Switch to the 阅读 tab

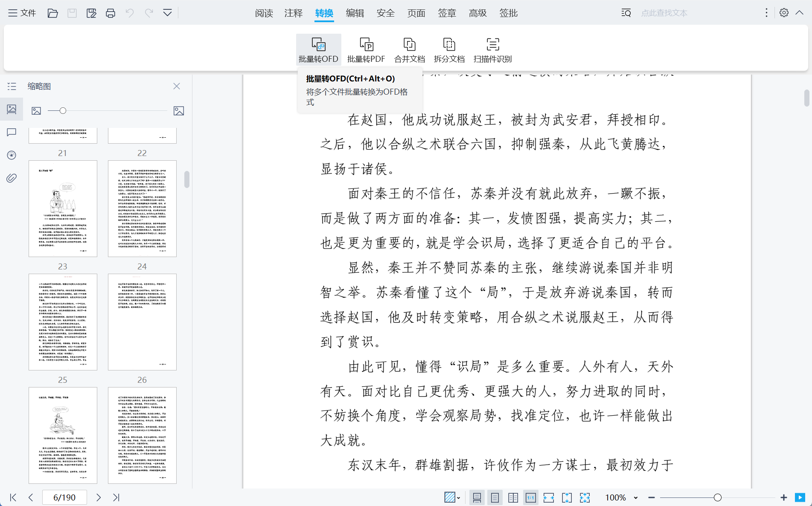coord(264,13)
